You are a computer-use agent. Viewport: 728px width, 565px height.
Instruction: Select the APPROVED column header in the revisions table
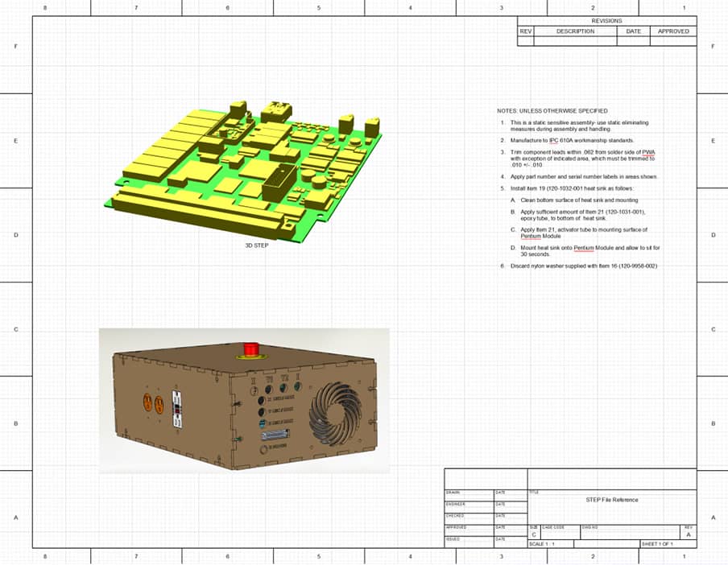coord(673,31)
